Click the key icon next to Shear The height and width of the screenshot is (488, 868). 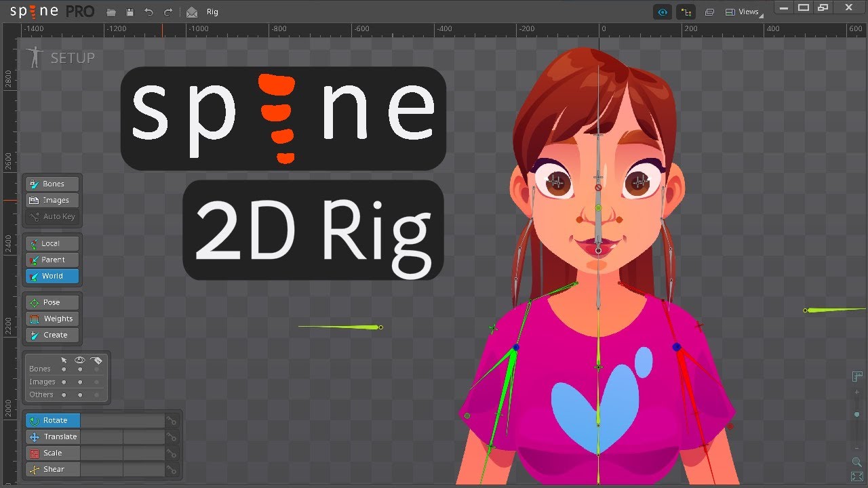click(x=172, y=470)
